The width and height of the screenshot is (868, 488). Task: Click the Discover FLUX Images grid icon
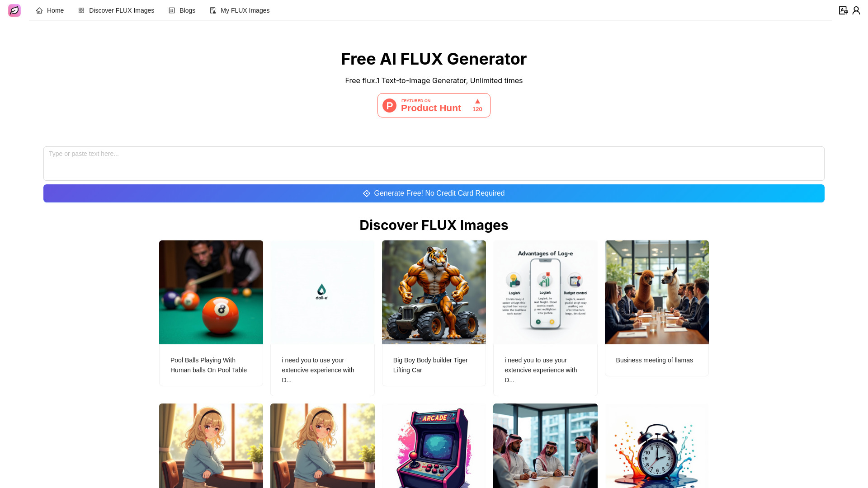point(81,10)
